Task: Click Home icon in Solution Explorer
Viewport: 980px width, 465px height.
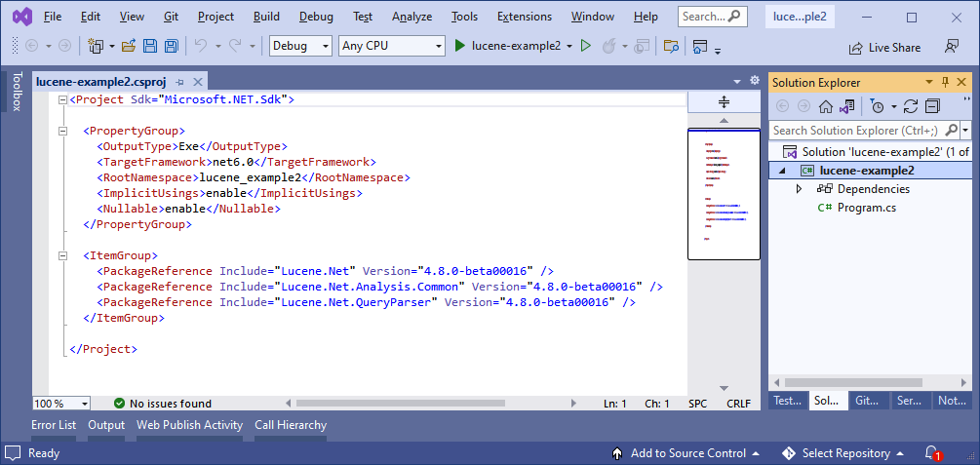Action: (x=825, y=106)
